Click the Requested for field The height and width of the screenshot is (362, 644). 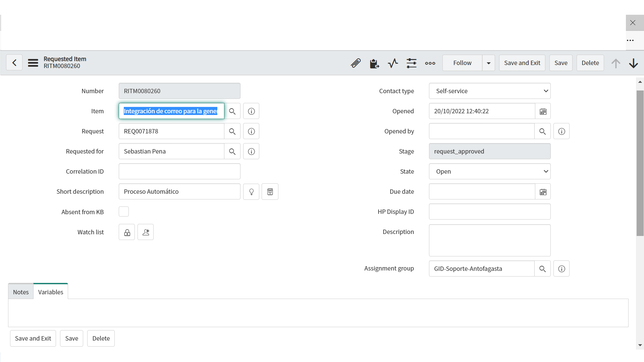tap(171, 151)
